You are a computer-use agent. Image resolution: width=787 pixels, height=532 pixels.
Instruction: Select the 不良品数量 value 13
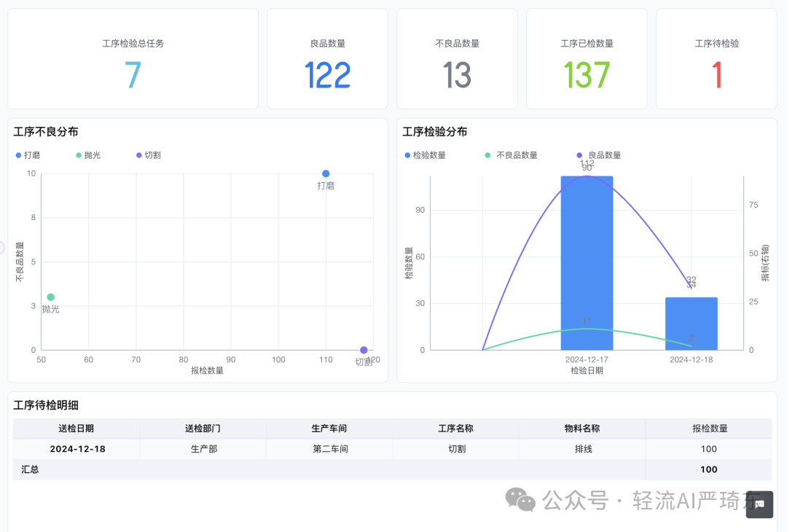[457, 75]
